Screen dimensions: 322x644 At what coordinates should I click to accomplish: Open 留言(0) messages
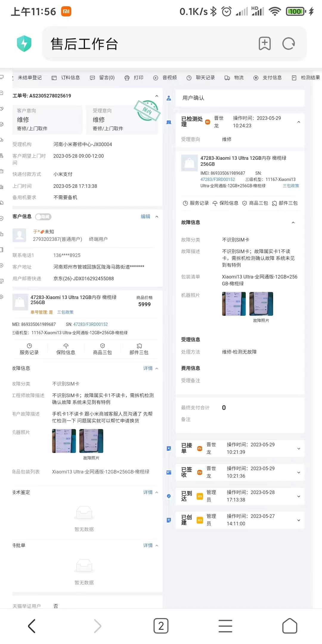pos(102,78)
